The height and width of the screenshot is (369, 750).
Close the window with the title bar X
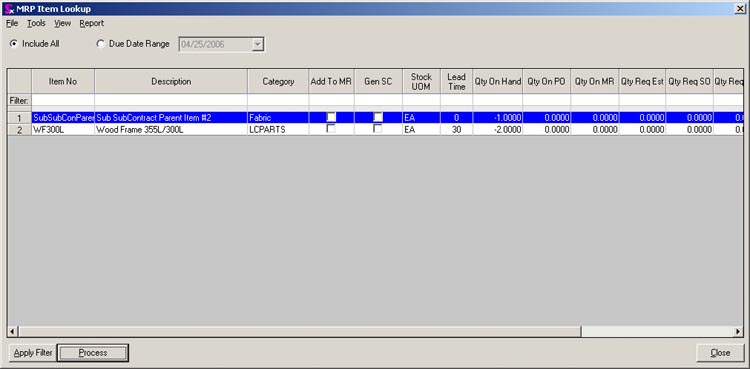coord(739,9)
